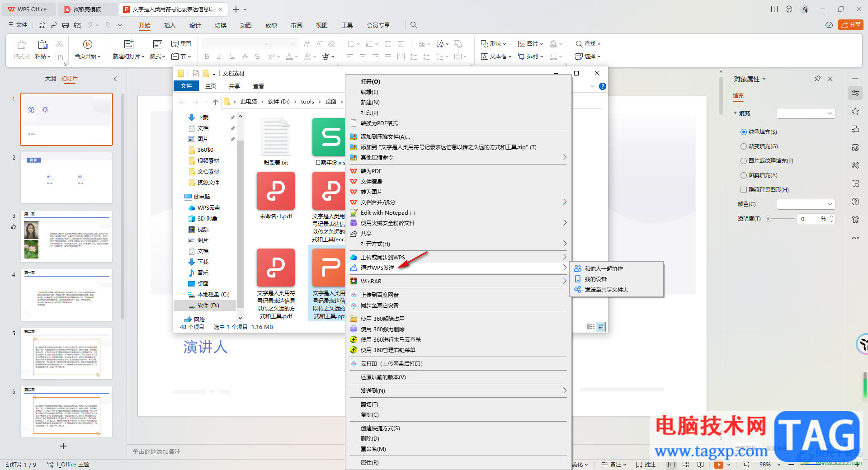Open the 查看 tab in File Explorer
This screenshot has height=470, width=868.
[x=258, y=86]
